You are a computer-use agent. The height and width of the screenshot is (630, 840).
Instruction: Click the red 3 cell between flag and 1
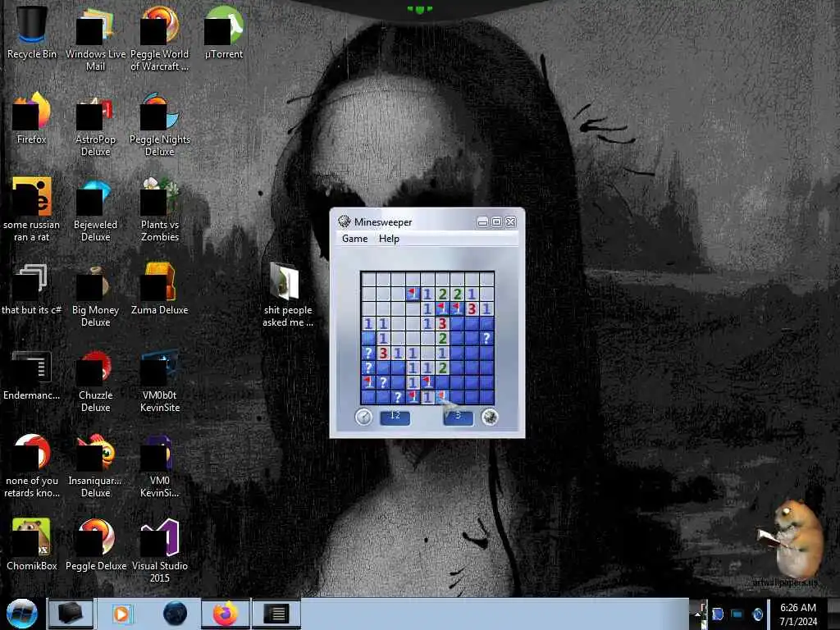click(x=472, y=308)
